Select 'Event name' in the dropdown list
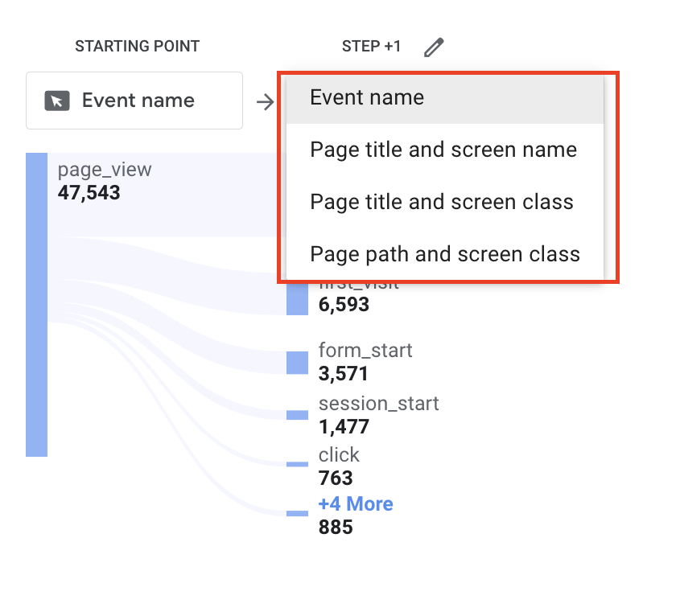 click(x=367, y=98)
